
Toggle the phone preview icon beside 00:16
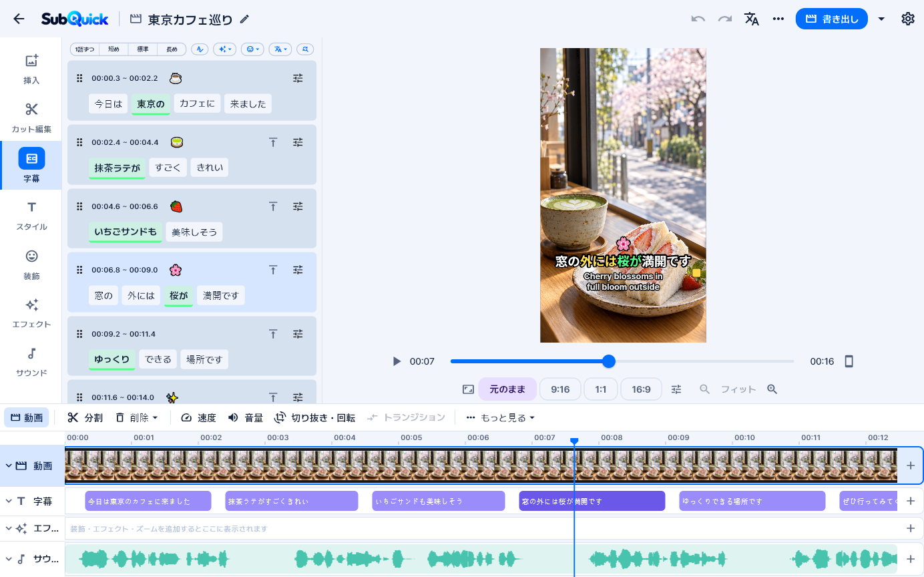(x=849, y=361)
